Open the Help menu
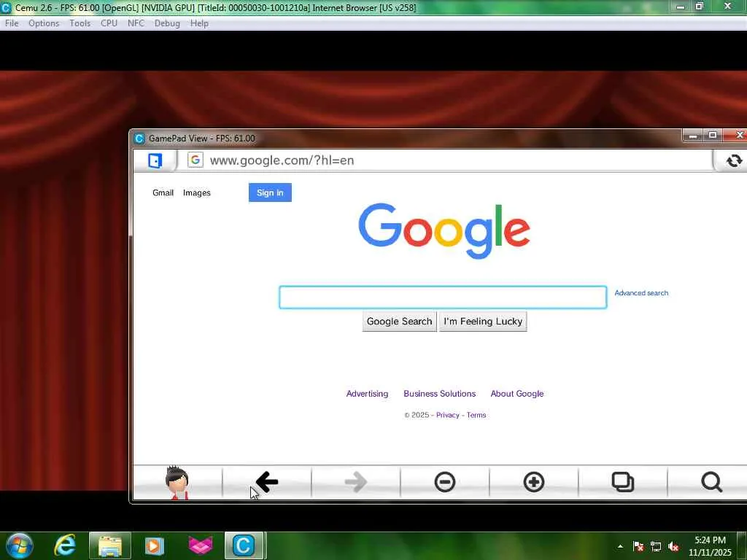This screenshot has height=560, width=747. [199, 23]
